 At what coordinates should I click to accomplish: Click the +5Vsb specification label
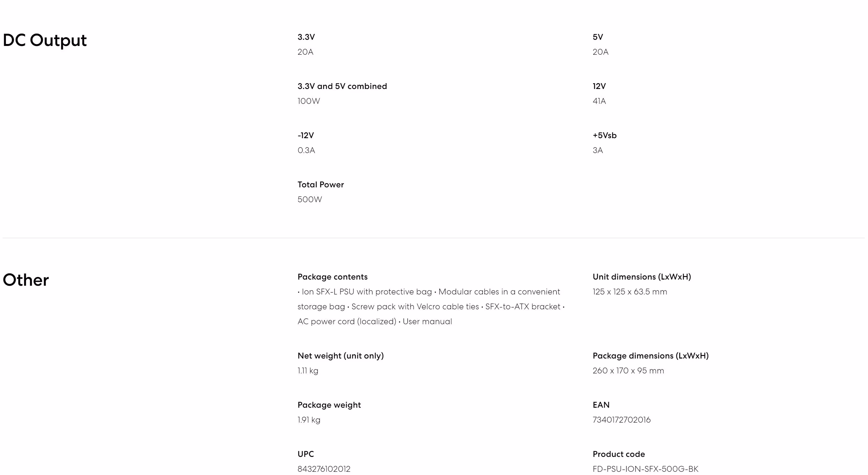605,136
